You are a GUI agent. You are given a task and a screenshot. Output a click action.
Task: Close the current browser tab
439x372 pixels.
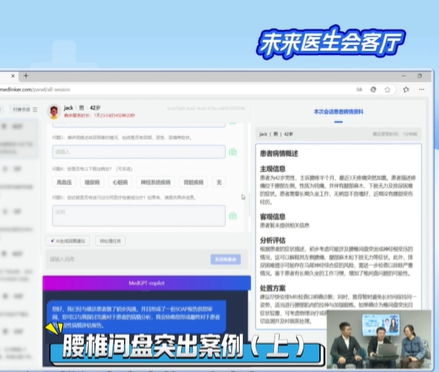tap(13, 76)
